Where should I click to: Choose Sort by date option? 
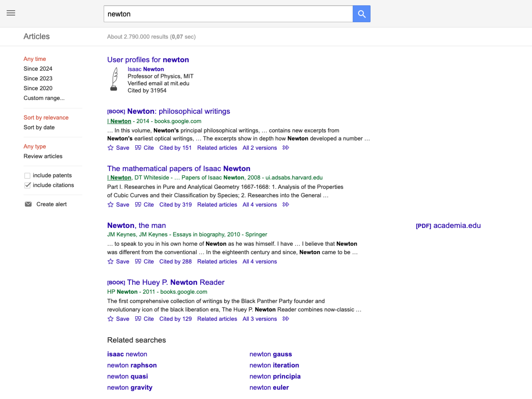point(39,127)
